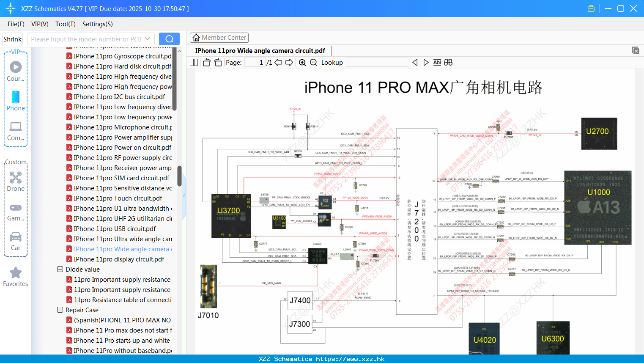Go to next page arrow
The image size is (644, 363).
[289, 63]
